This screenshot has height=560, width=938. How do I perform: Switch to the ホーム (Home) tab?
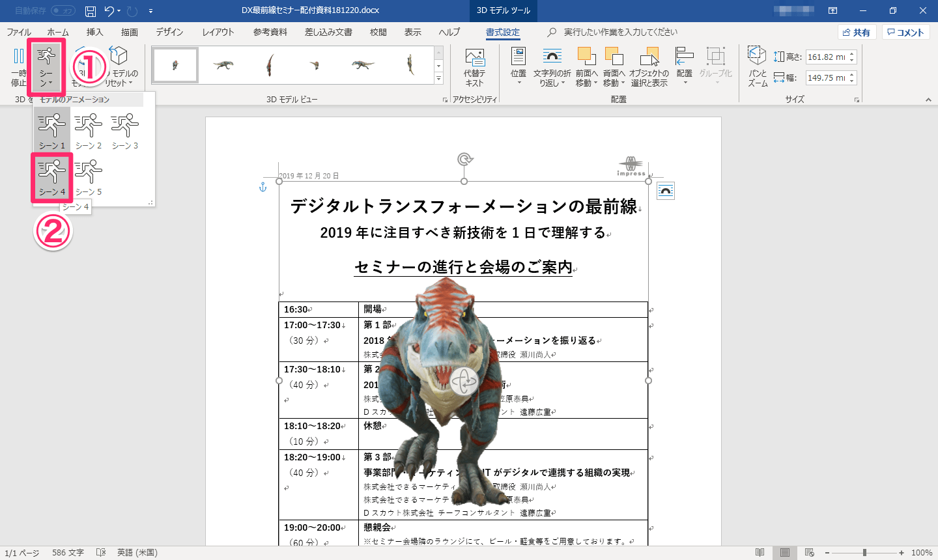coord(58,32)
